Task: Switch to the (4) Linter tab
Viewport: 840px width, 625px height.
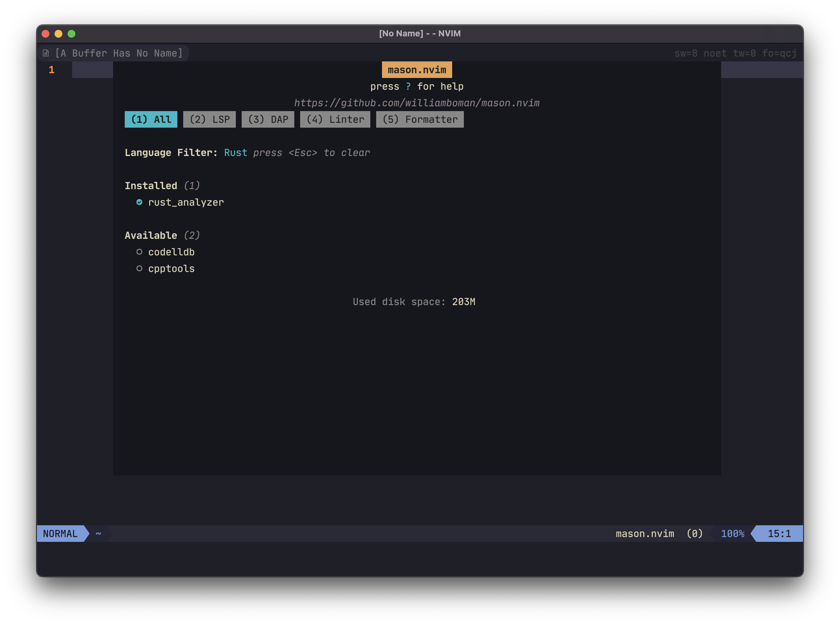Action: coord(335,120)
